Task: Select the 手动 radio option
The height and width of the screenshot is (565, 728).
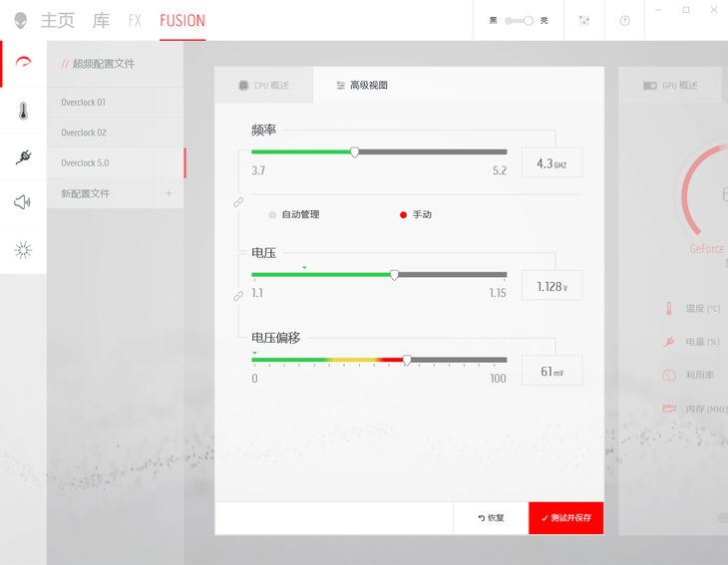Action: coord(404,215)
